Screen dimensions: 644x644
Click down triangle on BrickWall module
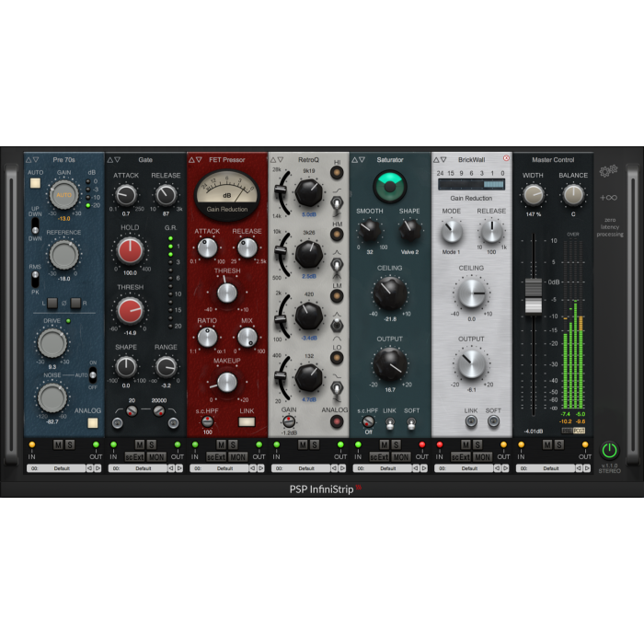[x=443, y=160]
